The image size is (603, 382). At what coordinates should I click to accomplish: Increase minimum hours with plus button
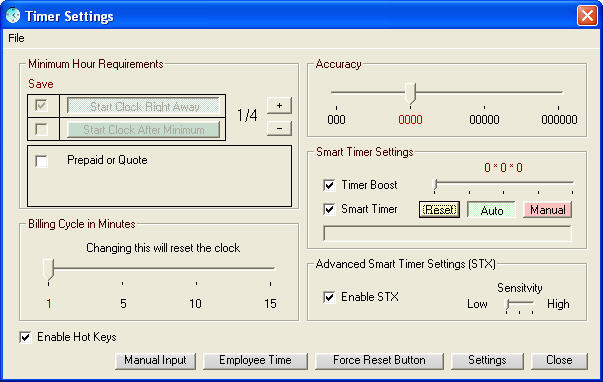pyautogui.click(x=279, y=105)
